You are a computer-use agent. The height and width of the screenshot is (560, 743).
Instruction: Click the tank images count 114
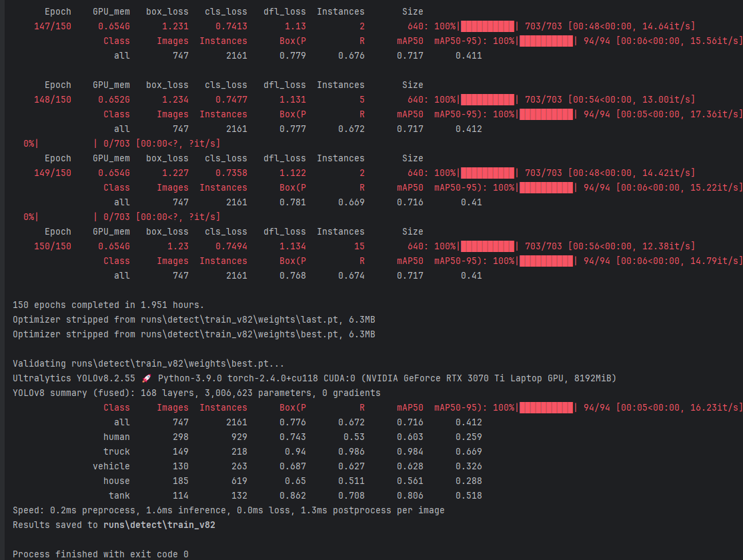[x=181, y=495]
